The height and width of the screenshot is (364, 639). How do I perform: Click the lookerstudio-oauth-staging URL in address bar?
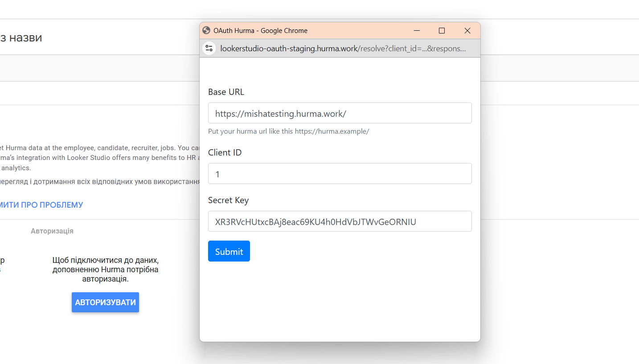pos(343,49)
